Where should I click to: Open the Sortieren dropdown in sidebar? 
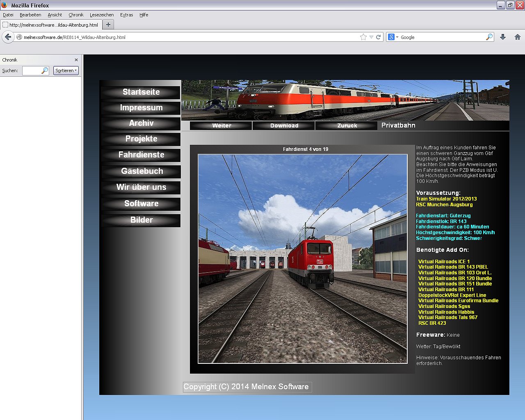(x=66, y=71)
